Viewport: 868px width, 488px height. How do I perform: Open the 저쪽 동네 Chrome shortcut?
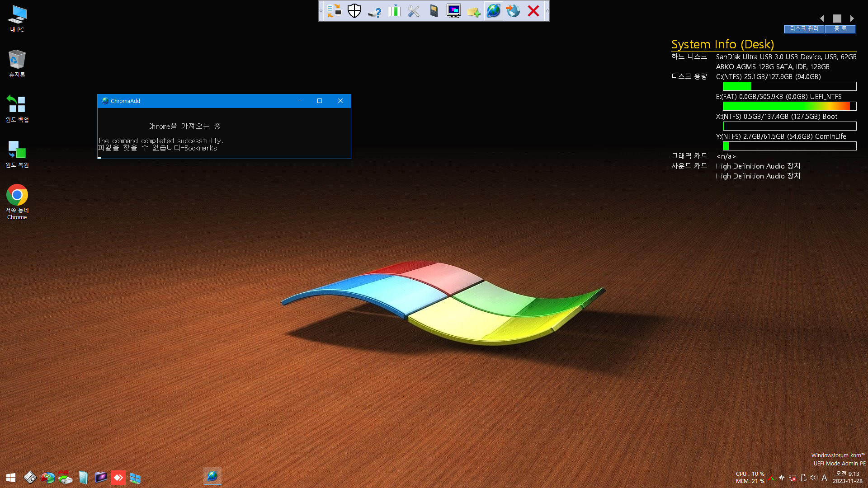point(17,202)
